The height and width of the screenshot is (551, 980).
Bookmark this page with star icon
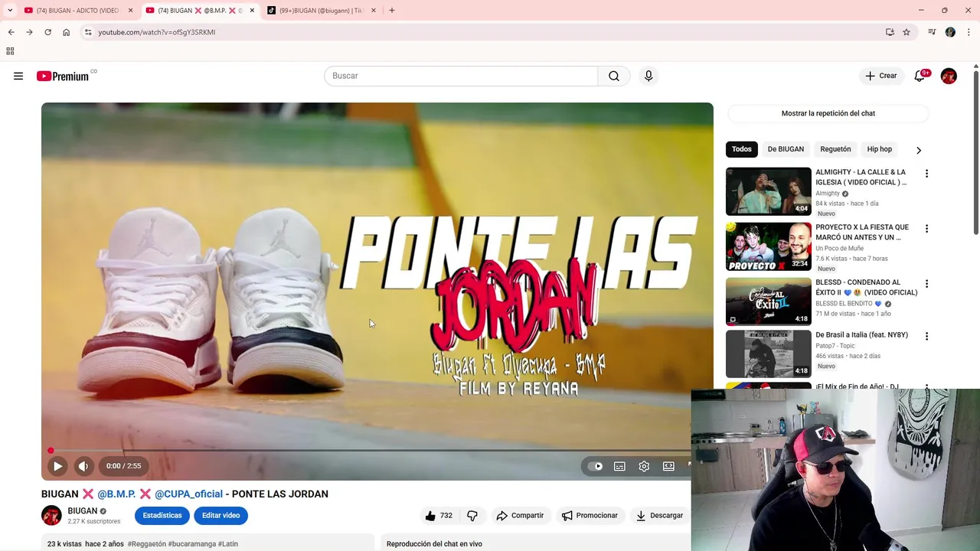click(906, 32)
